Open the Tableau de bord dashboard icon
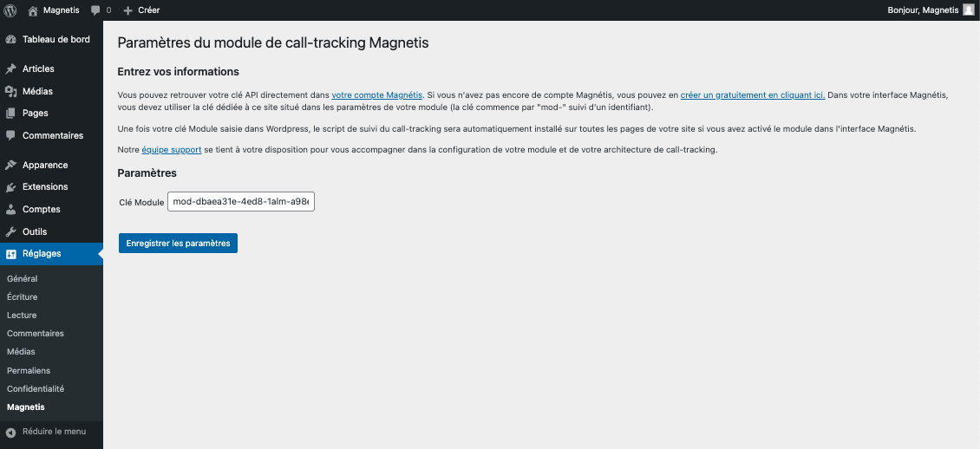The width and height of the screenshot is (980, 449). tap(10, 39)
